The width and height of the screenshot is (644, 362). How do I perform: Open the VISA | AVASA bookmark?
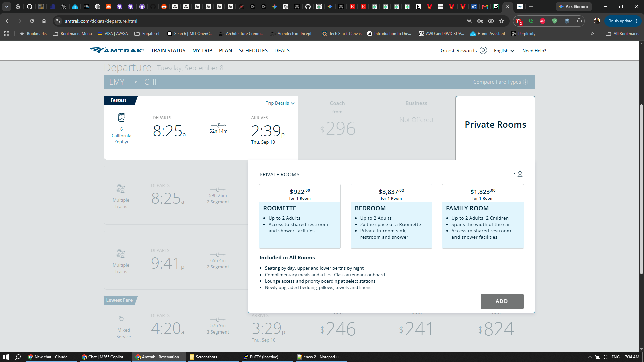tap(113, 34)
